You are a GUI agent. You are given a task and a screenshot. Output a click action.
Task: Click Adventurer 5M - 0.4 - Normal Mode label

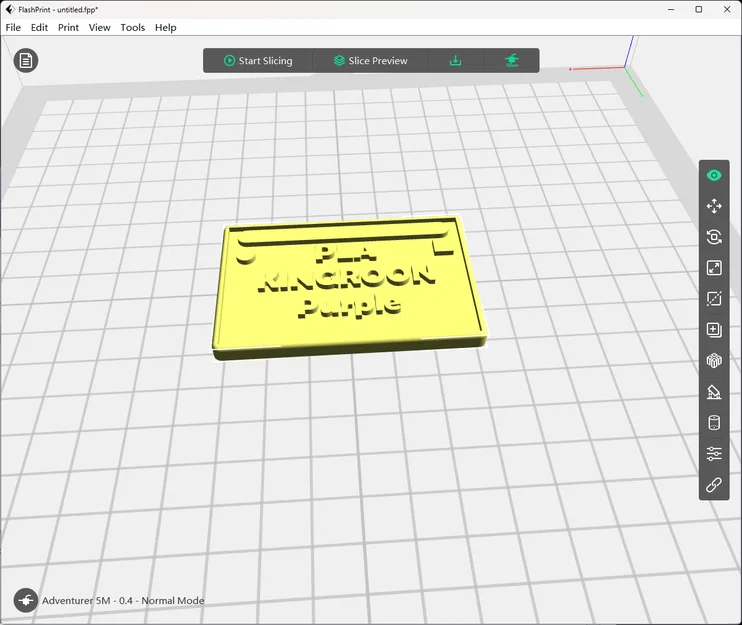123,600
